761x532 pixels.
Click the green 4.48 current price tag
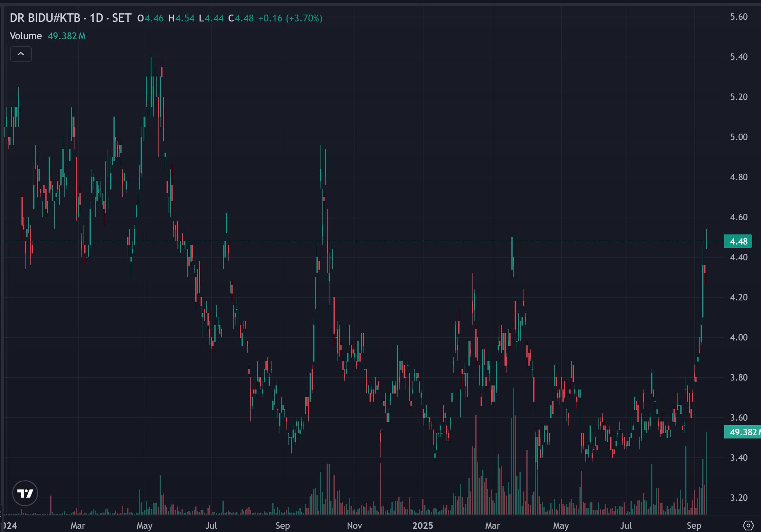[x=738, y=241]
